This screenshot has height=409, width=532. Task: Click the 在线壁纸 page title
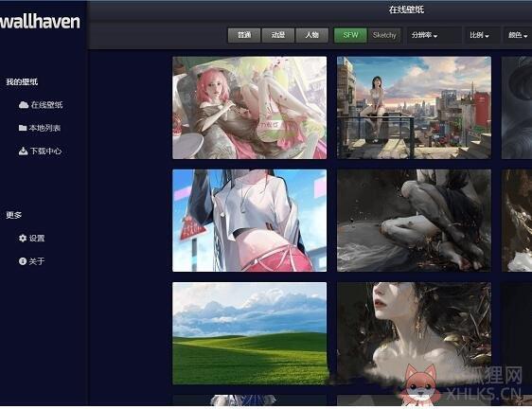coord(406,9)
